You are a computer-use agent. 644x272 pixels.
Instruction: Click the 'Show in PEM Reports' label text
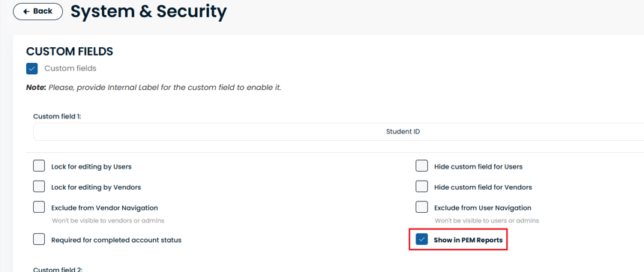[x=469, y=240]
